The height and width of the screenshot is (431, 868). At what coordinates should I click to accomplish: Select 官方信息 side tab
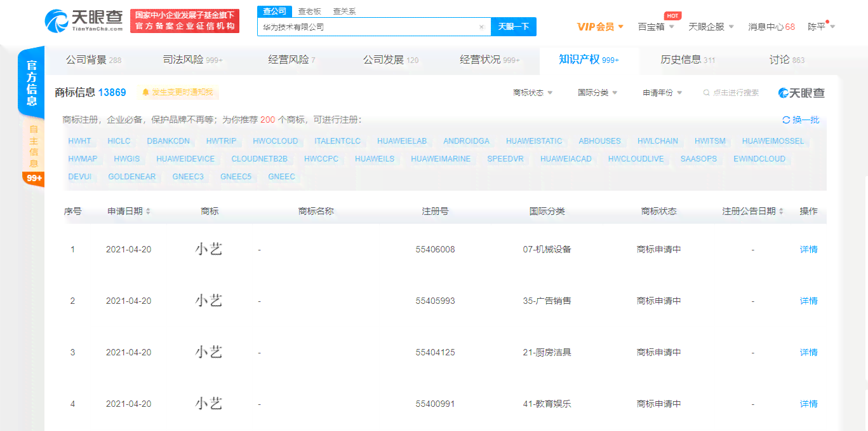[x=32, y=83]
